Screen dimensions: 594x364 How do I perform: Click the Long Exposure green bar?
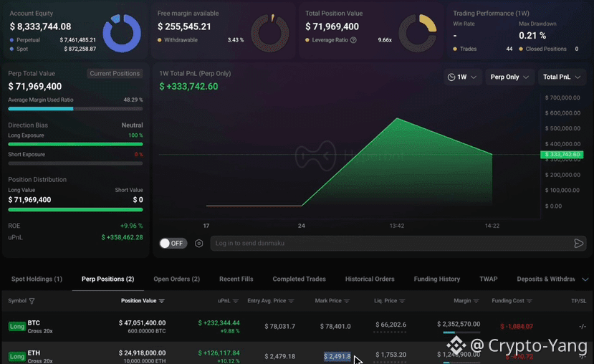pos(75,144)
